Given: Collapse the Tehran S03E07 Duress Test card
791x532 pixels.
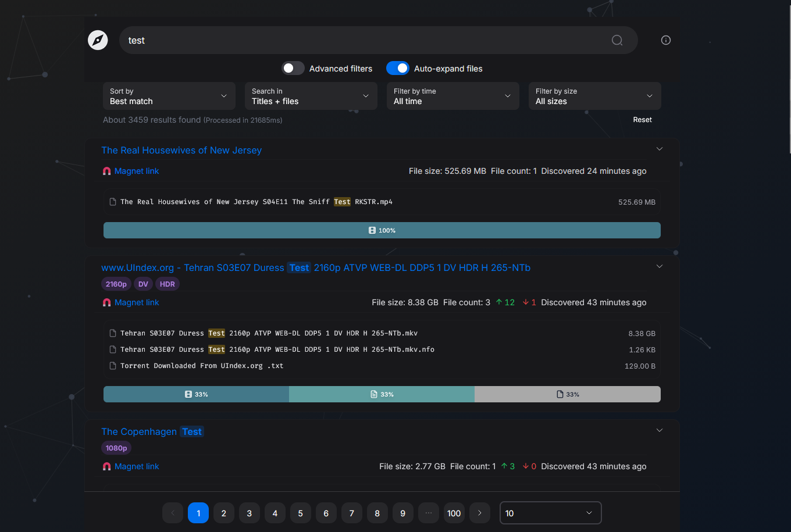Looking at the screenshot, I should coord(660,266).
